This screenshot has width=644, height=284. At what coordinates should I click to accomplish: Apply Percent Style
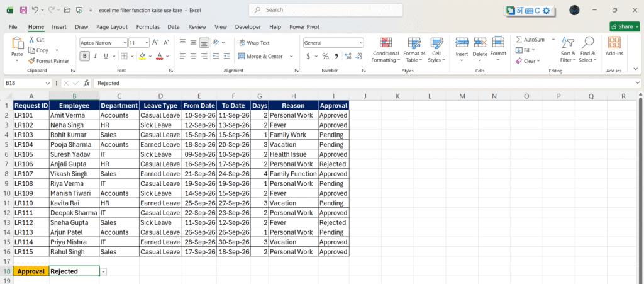(x=325, y=56)
